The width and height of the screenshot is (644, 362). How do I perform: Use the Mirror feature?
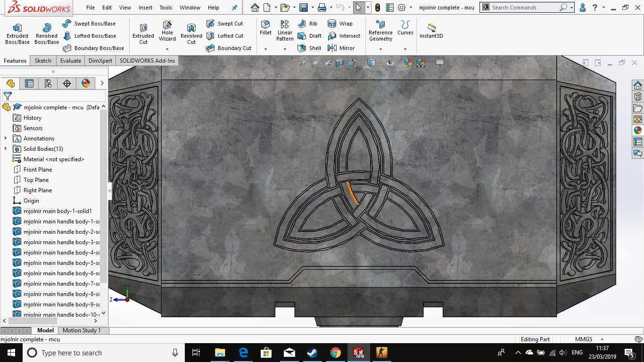[341, 48]
